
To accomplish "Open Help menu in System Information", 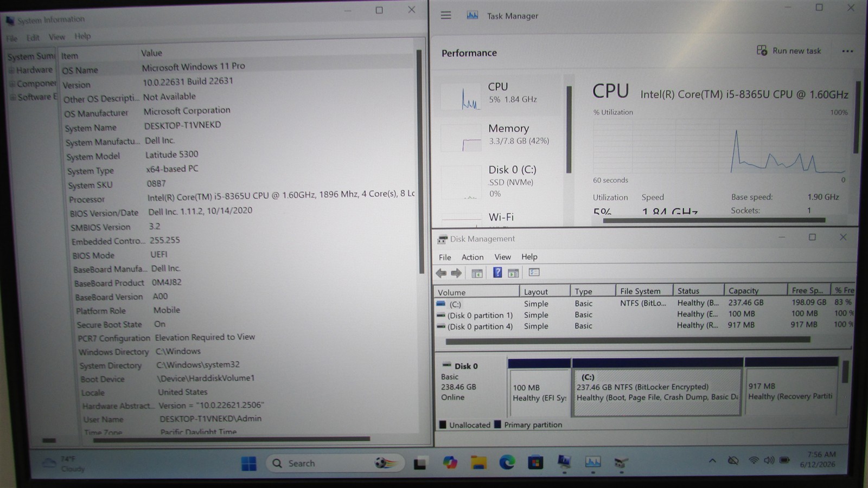I will point(82,36).
